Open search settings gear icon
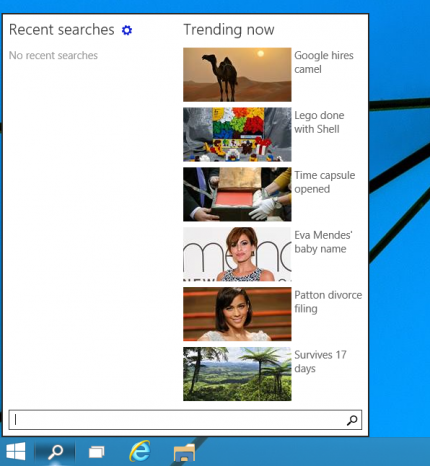430x466 pixels. coord(127,30)
